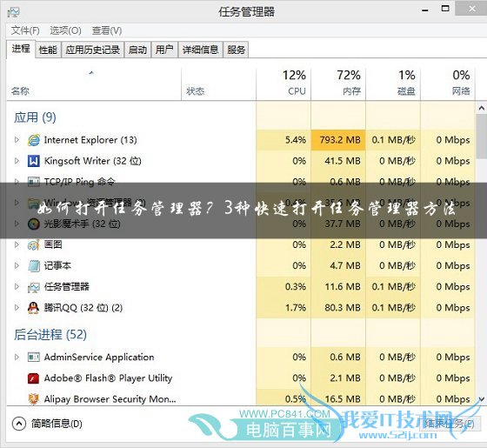The width and height of the screenshot is (487, 448).
Task: Click the 5.4% CPU cell
Action: (x=284, y=140)
